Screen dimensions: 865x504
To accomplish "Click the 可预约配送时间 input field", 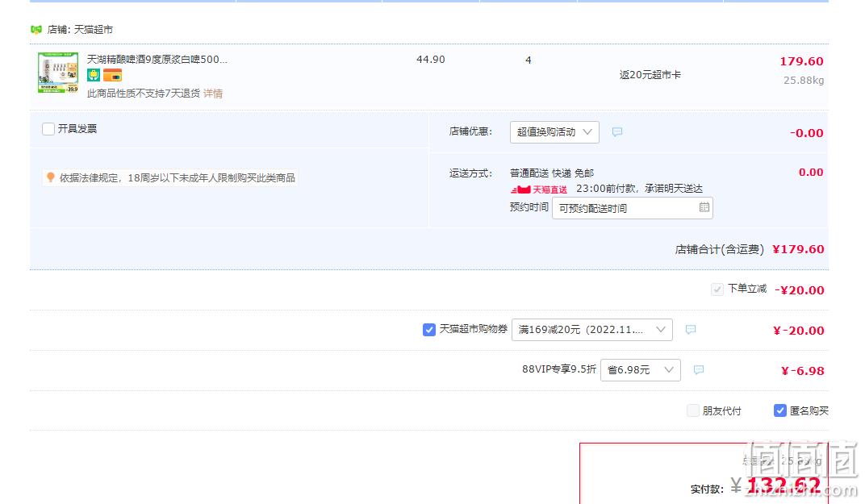I will (x=632, y=208).
